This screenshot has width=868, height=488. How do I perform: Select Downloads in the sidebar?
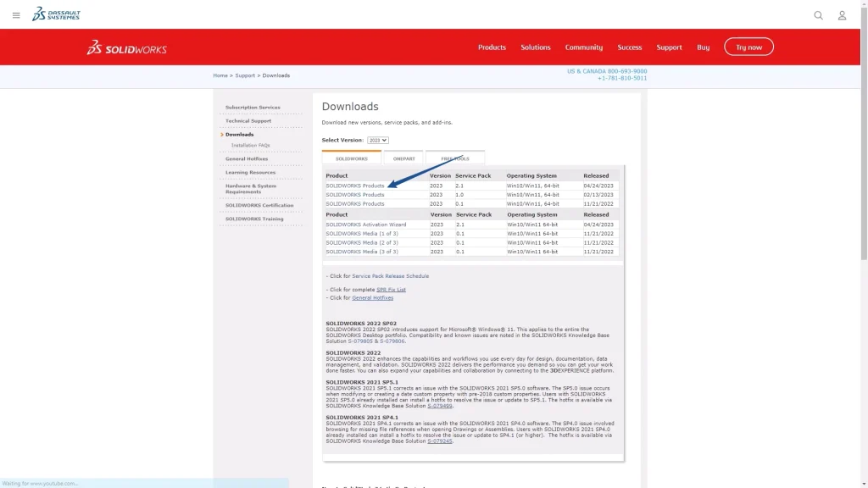(x=239, y=135)
